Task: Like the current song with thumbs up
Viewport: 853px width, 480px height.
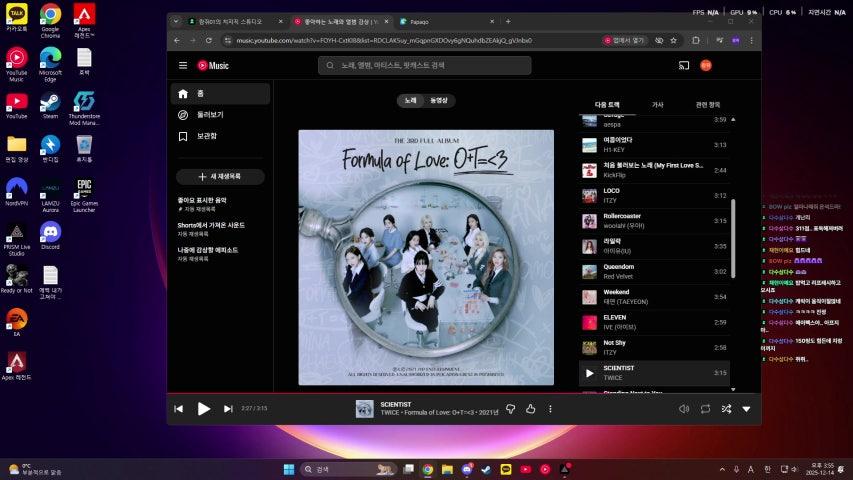Action: (x=531, y=409)
